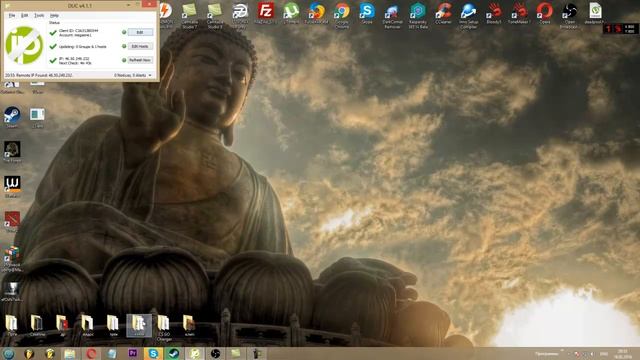
Task: Open second Camtasia Studio shortcut
Action: point(215,15)
